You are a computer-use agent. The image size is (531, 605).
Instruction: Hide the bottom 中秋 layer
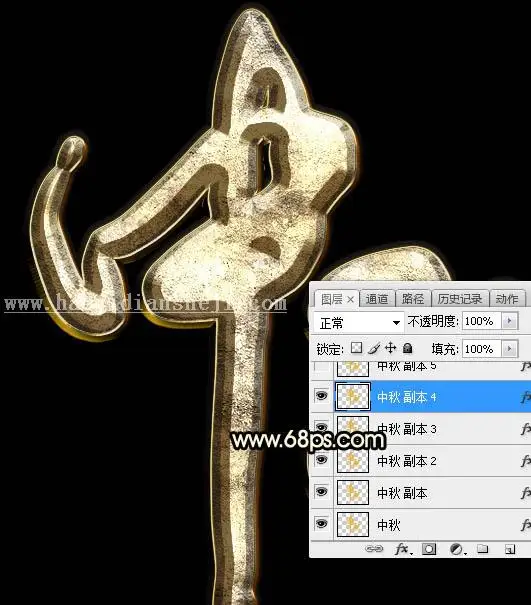coord(321,524)
